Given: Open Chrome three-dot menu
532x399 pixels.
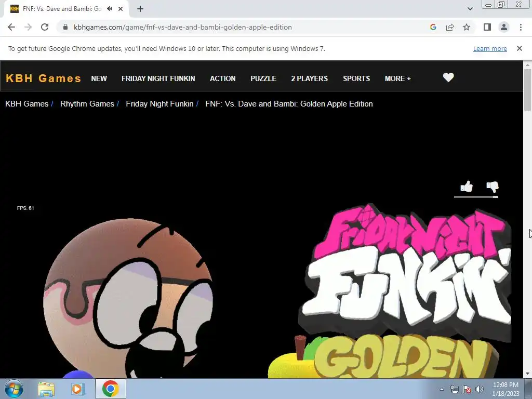Looking at the screenshot, I should pos(521,27).
